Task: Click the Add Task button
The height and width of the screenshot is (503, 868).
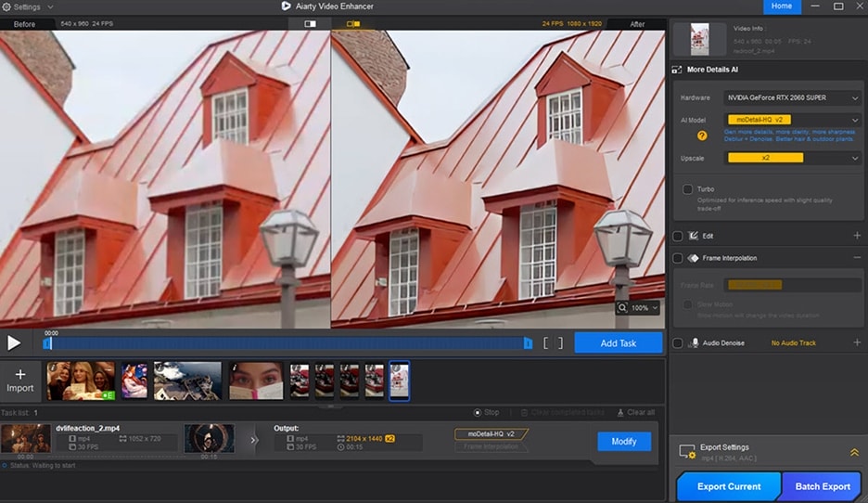Action: pyautogui.click(x=619, y=343)
